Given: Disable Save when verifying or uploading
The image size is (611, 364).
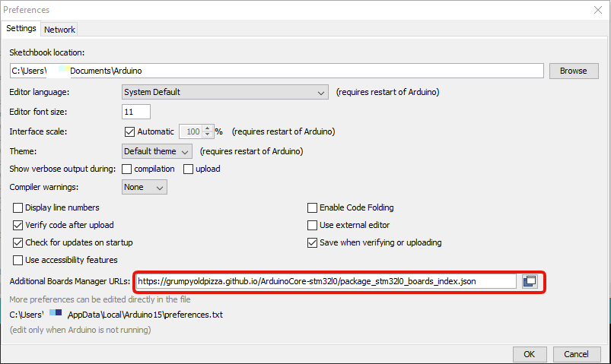Looking at the screenshot, I should click(312, 242).
